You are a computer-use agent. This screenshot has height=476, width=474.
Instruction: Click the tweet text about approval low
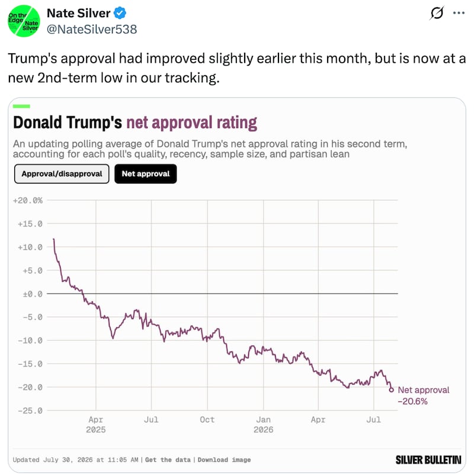pos(236,68)
